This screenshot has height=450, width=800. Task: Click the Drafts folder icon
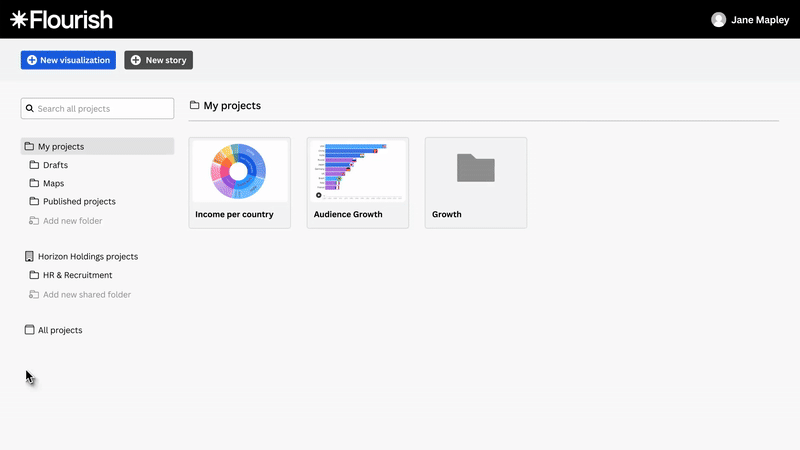point(34,165)
